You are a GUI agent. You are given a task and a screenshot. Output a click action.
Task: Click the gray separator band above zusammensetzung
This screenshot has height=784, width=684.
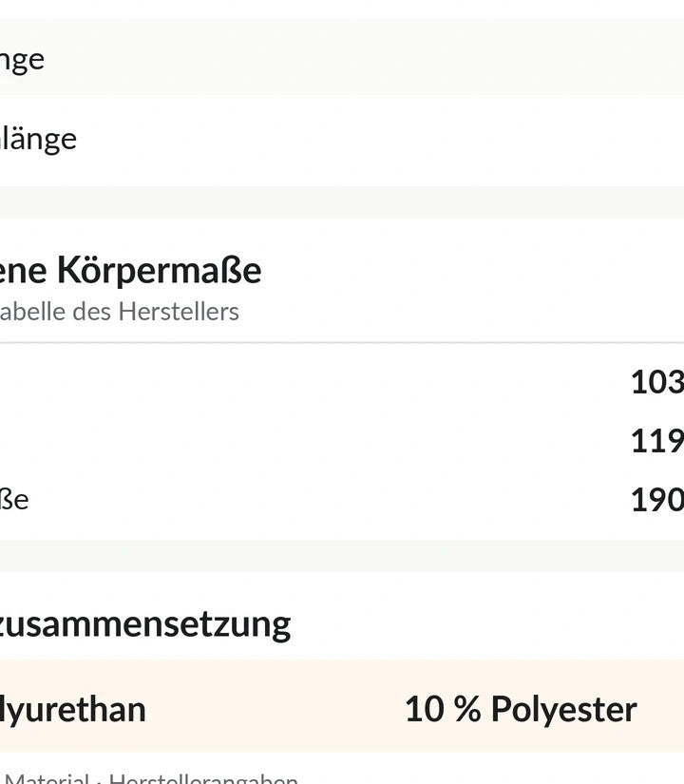(x=342, y=556)
